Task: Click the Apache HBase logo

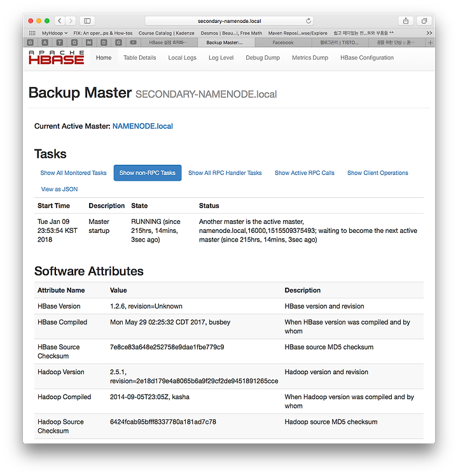Action: [56, 57]
